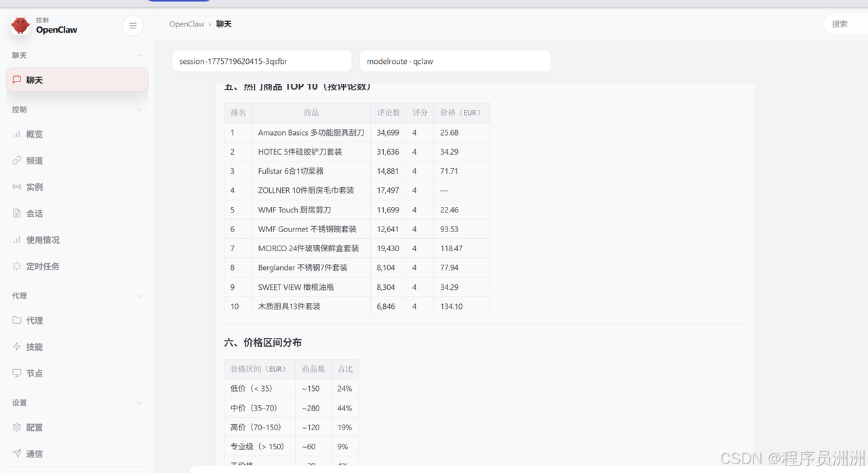
Task: Click the 118.47 price value
Action: coord(452,248)
